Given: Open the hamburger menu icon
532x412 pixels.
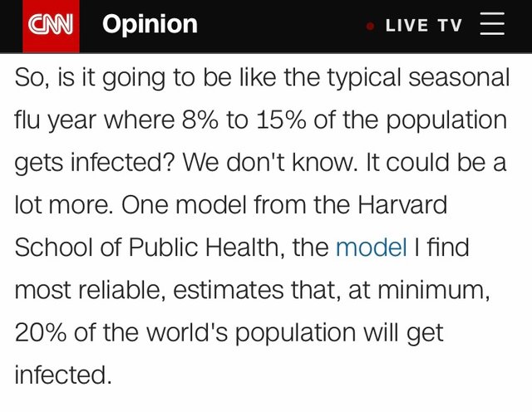Looking at the screenshot, I should click(492, 24).
